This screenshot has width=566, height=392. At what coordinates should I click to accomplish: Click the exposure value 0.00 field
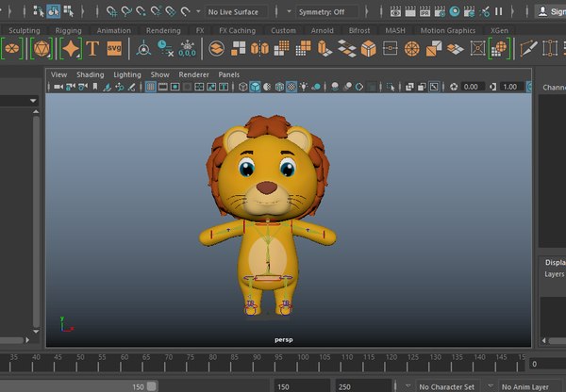tap(473, 87)
